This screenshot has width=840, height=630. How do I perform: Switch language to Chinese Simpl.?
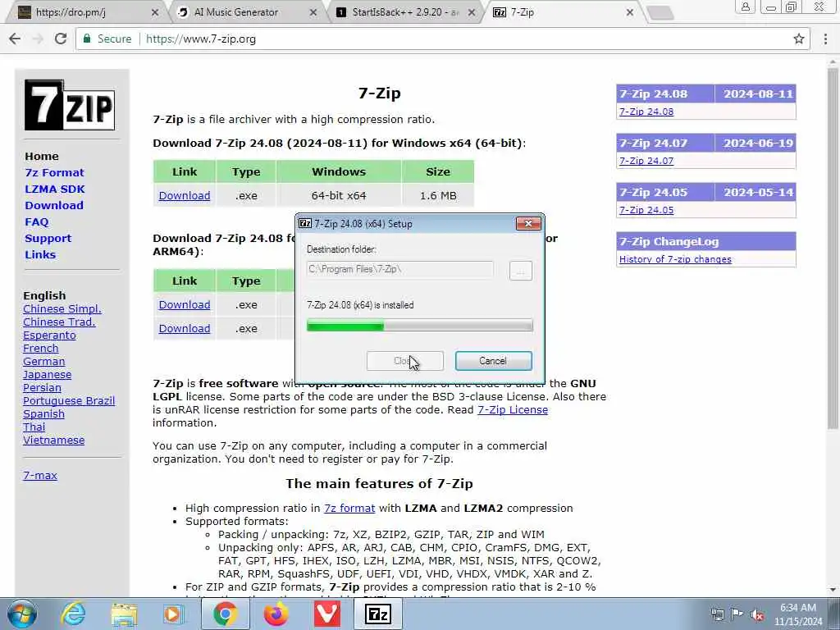pyautogui.click(x=62, y=309)
